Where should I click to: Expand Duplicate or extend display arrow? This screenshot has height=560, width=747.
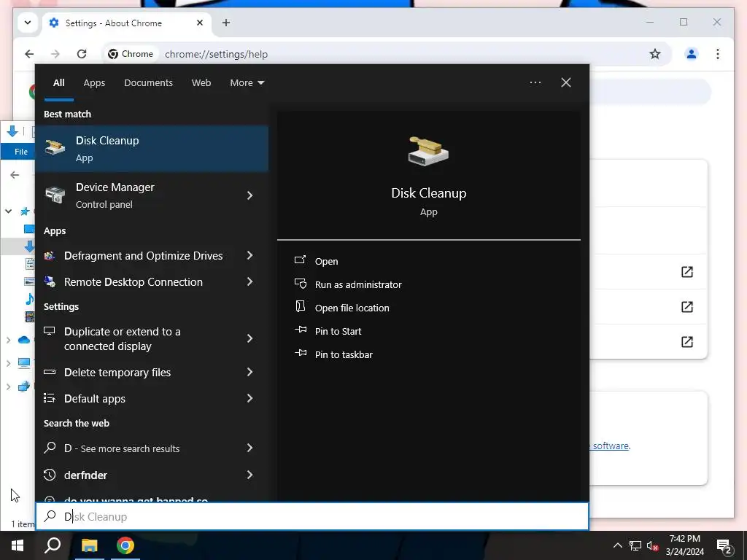coord(249,338)
